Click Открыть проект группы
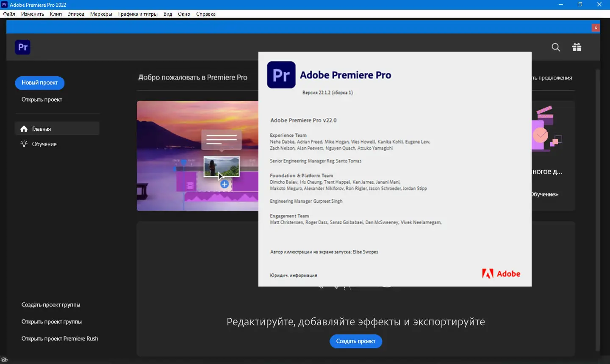Image resolution: width=610 pixels, height=364 pixels. pyautogui.click(x=52, y=322)
